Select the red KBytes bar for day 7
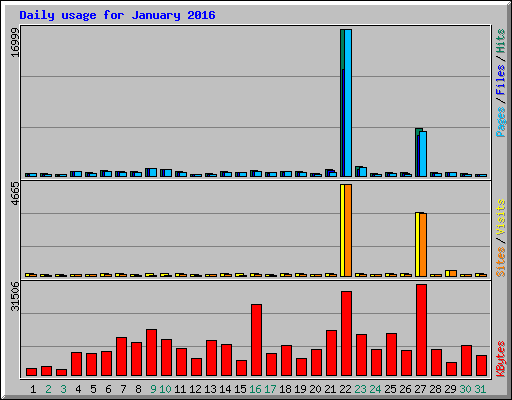This screenshot has width=512, height=400. click(x=121, y=357)
